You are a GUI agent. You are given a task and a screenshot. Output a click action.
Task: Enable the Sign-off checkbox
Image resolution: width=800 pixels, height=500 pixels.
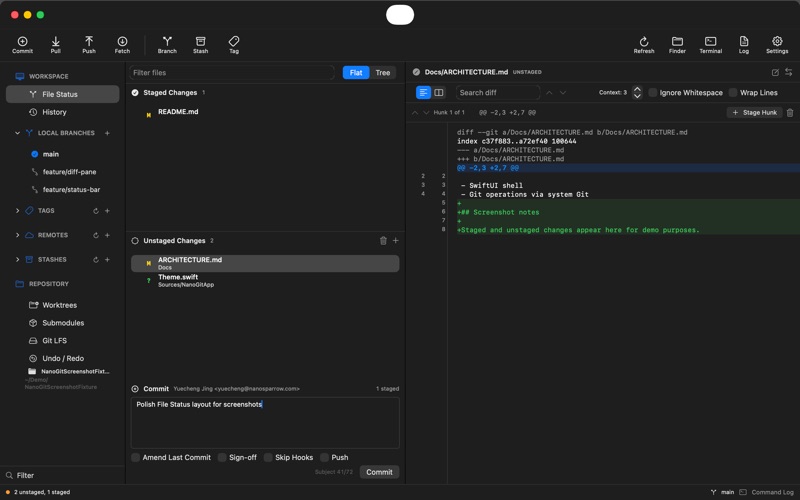tap(222, 457)
